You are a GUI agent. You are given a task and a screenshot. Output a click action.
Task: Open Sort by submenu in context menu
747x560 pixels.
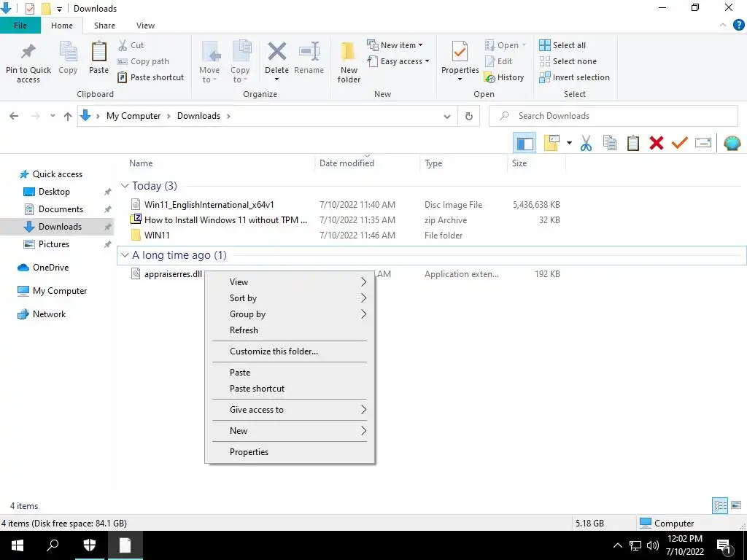pos(289,298)
